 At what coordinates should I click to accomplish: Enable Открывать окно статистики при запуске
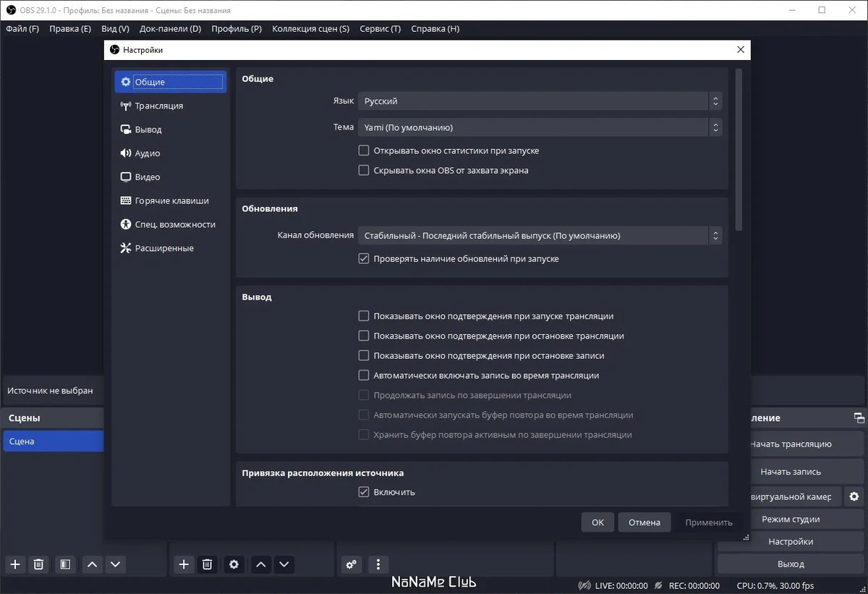364,150
